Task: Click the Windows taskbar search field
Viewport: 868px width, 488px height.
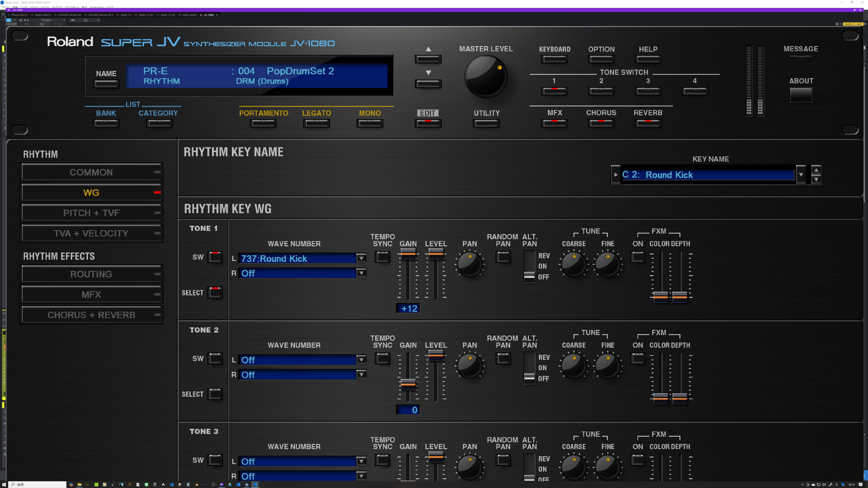Action: point(37,485)
